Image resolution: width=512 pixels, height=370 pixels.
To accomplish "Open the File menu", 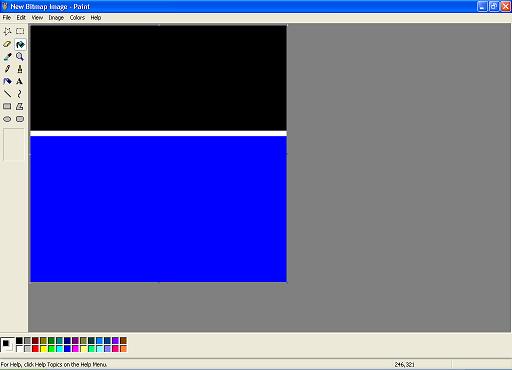I will tap(7, 18).
